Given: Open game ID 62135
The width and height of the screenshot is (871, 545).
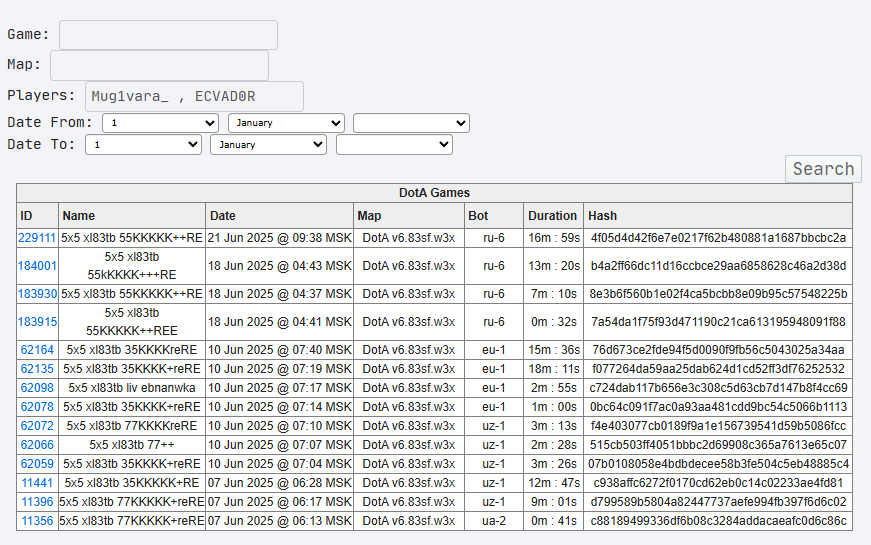Looking at the screenshot, I should tap(37, 369).
